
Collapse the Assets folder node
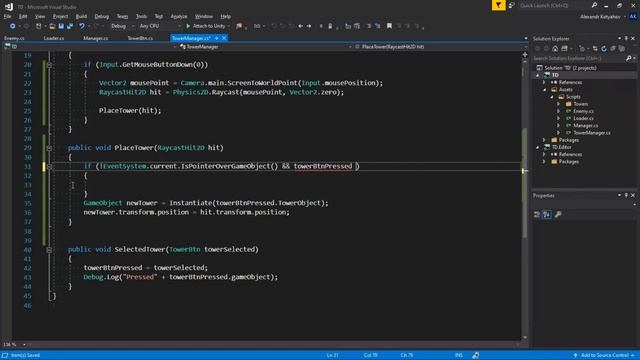point(544,89)
